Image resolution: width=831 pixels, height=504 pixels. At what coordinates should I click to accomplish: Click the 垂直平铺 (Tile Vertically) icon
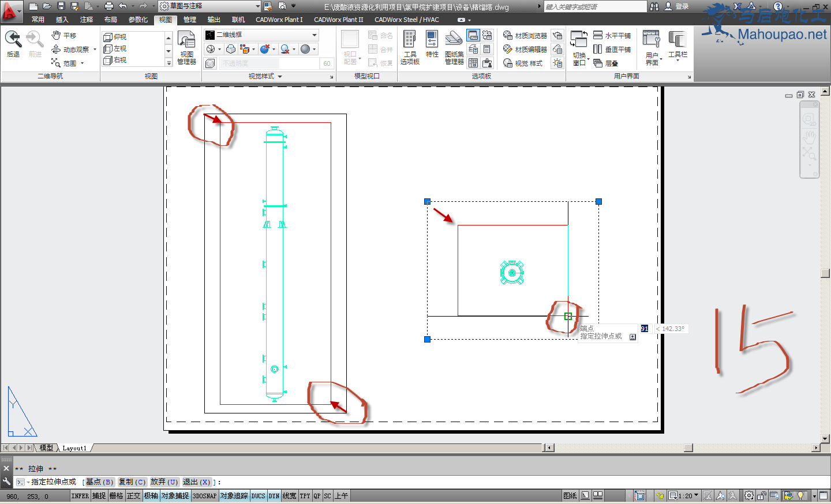(x=612, y=50)
